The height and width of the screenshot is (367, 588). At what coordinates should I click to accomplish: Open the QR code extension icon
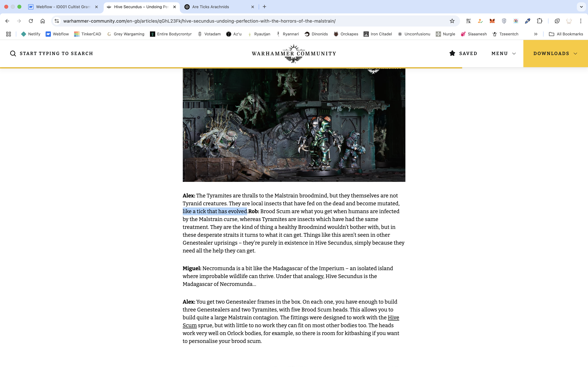click(468, 21)
